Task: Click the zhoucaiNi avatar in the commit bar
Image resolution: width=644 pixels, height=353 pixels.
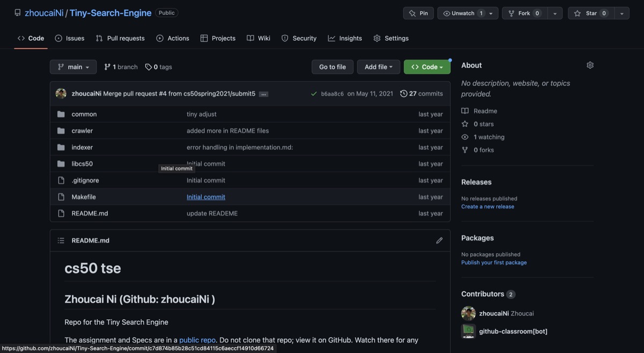Action: 61,93
